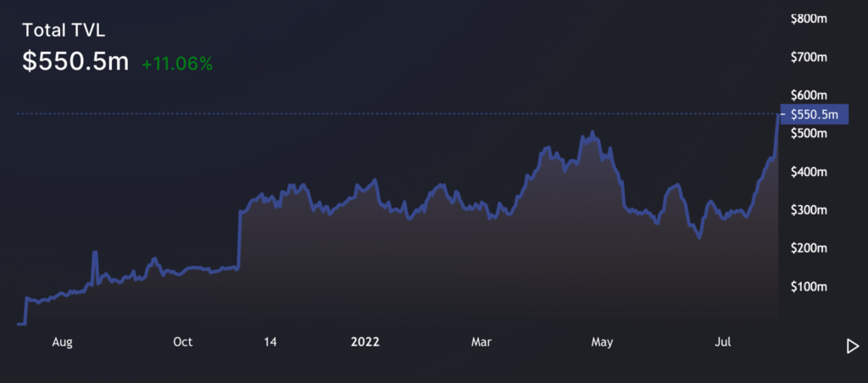Viewport: 868px width, 383px height.
Task: Select the Mar marker on time axis
Action: click(481, 342)
